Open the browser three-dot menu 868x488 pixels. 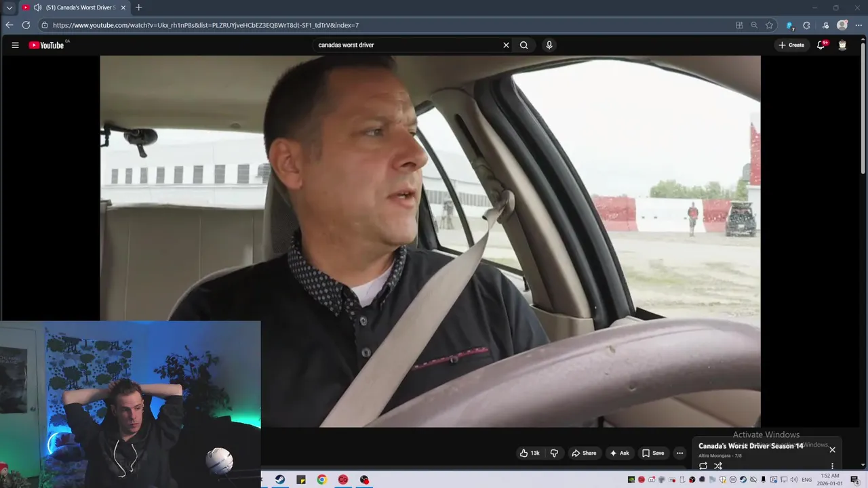point(858,25)
